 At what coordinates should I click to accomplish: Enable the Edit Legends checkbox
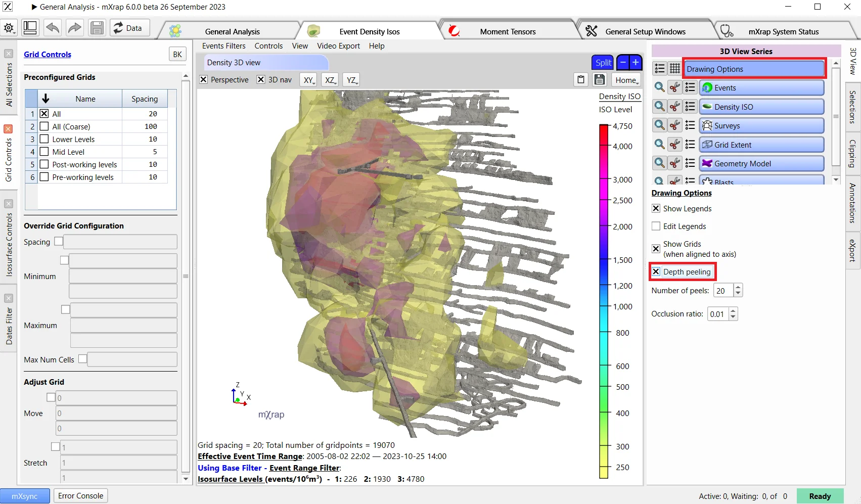click(656, 226)
